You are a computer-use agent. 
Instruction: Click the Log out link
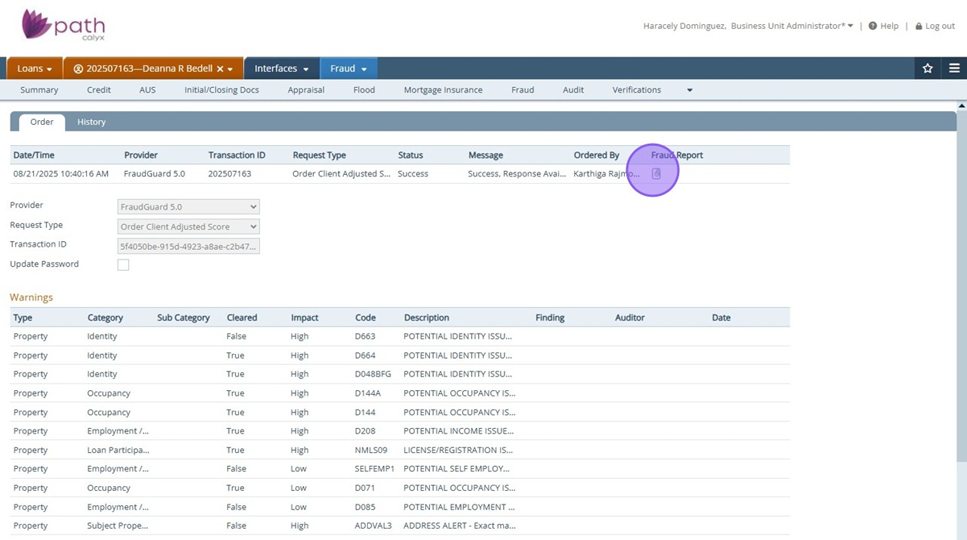(939, 26)
